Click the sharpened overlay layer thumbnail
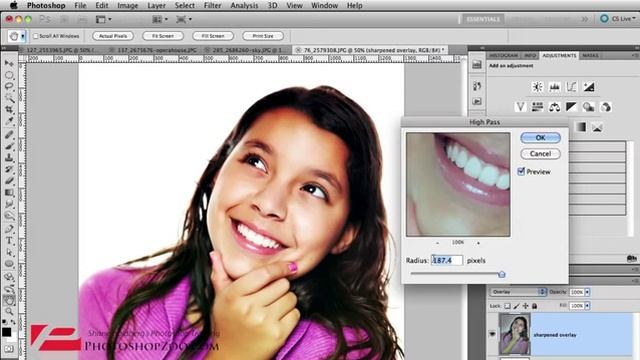The image size is (640, 360). click(x=514, y=334)
